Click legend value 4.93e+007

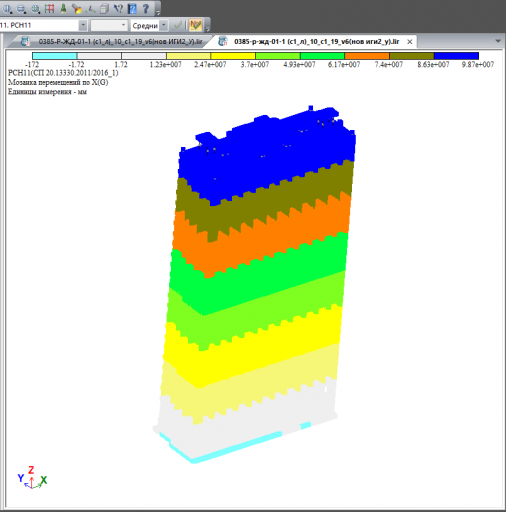click(x=299, y=64)
